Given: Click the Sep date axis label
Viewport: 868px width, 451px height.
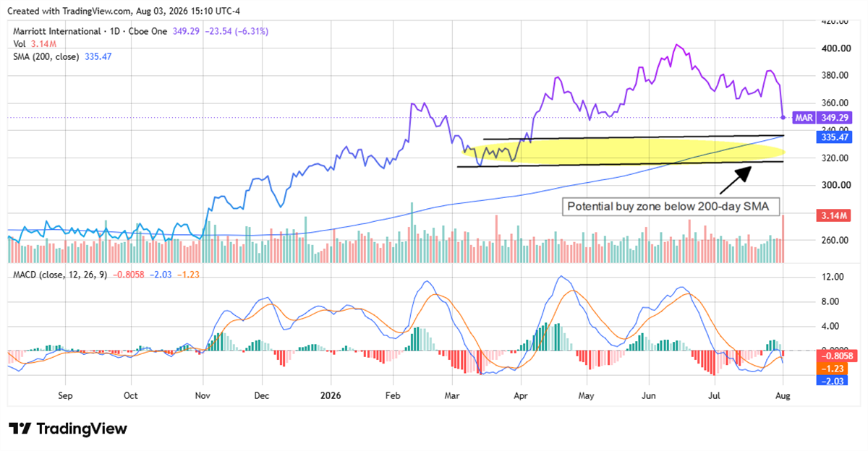Looking at the screenshot, I should 65,396.
